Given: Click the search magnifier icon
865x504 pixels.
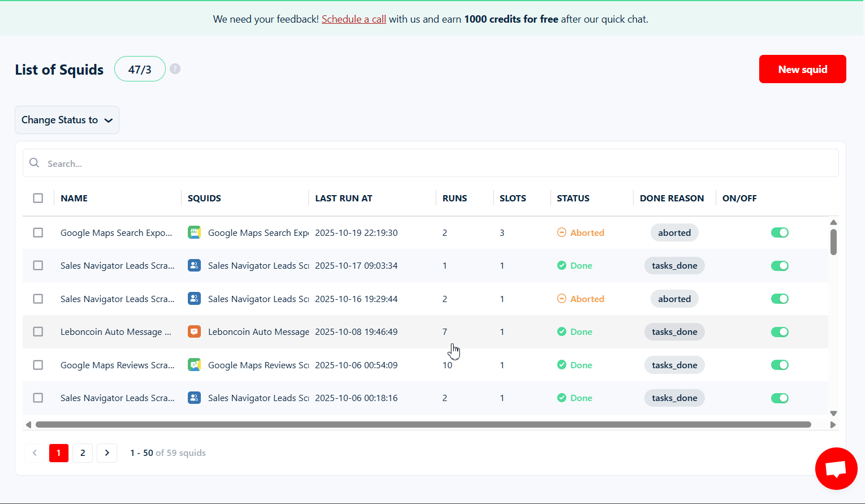Looking at the screenshot, I should point(34,163).
